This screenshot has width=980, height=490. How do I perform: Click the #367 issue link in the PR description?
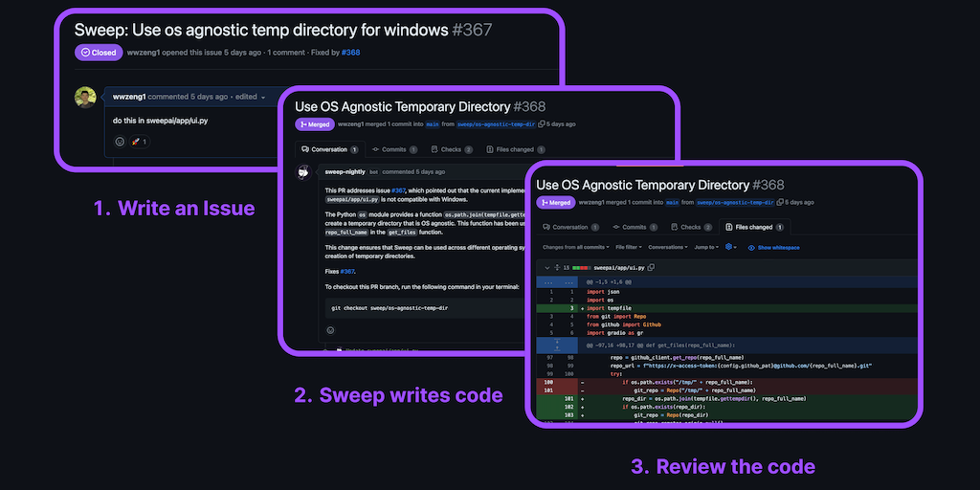click(398, 190)
